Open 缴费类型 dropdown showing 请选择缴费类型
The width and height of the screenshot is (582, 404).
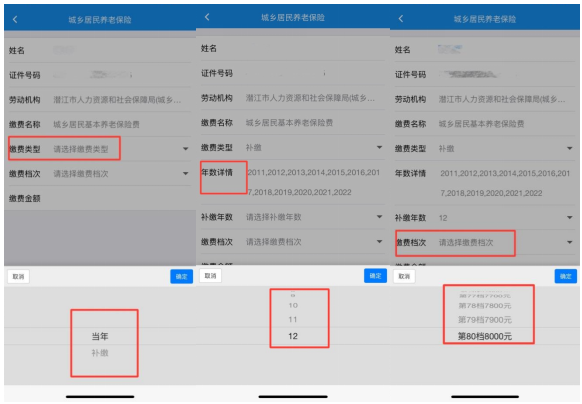click(x=99, y=149)
